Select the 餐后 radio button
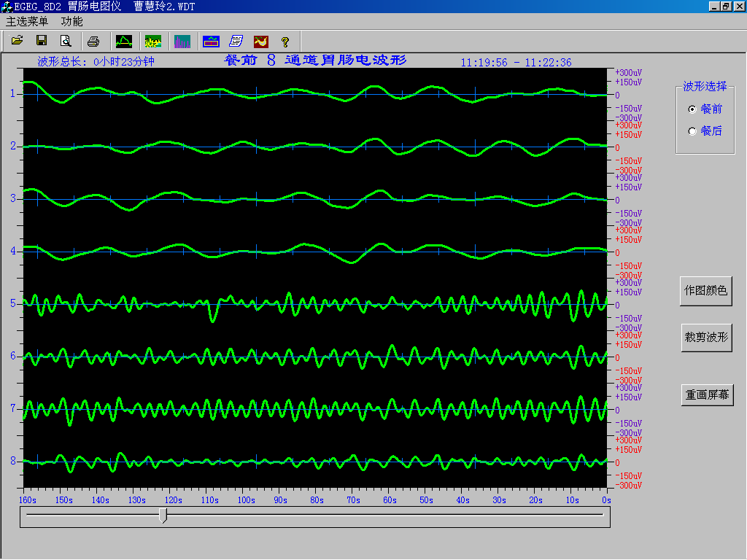This screenshot has height=560, width=747. [692, 131]
